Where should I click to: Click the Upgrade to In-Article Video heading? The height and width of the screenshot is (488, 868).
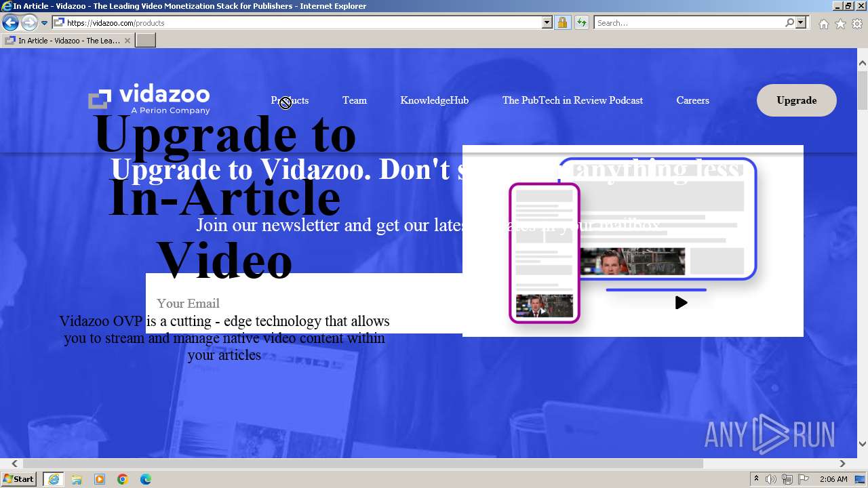[224, 197]
